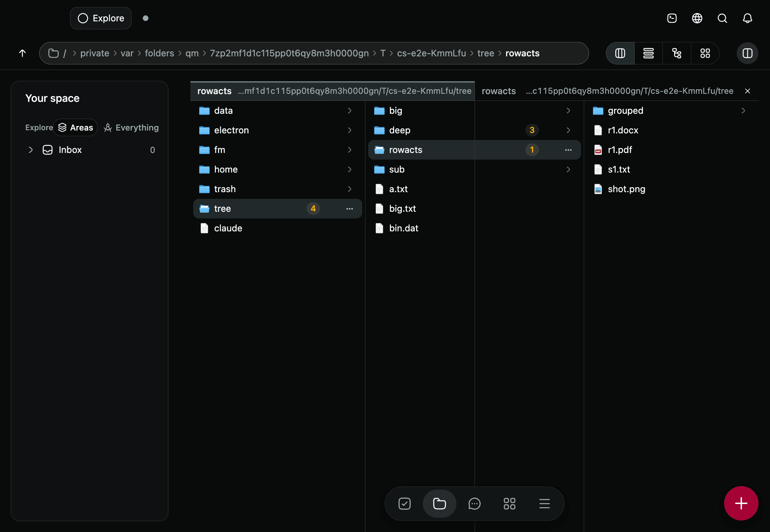770x532 pixels.
Task: Click the red plus create button
Action: (741, 503)
